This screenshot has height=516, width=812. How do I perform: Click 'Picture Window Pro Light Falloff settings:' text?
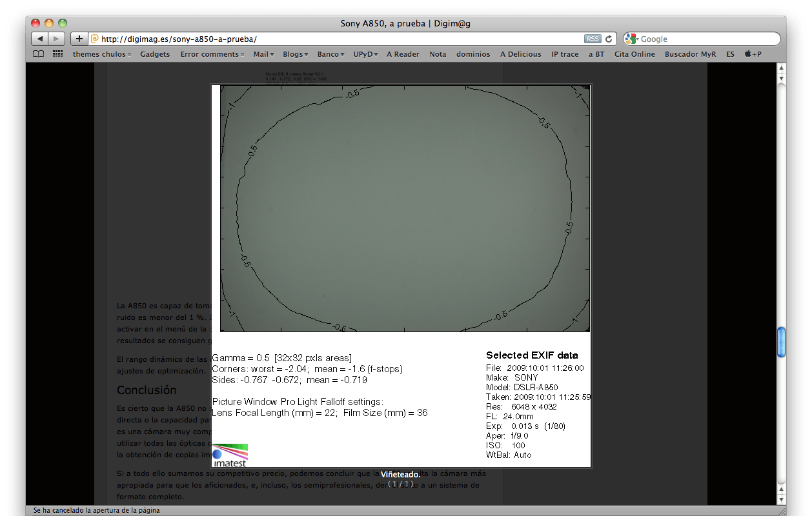pos(298,402)
